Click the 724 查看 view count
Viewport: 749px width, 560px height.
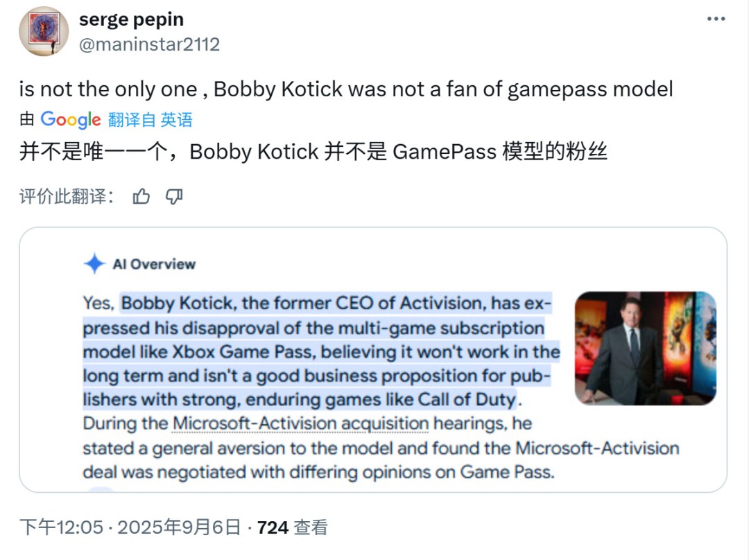pyautogui.click(x=292, y=527)
